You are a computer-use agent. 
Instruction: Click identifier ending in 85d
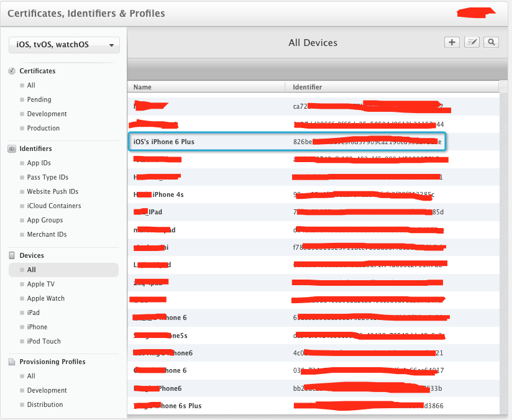click(368, 212)
